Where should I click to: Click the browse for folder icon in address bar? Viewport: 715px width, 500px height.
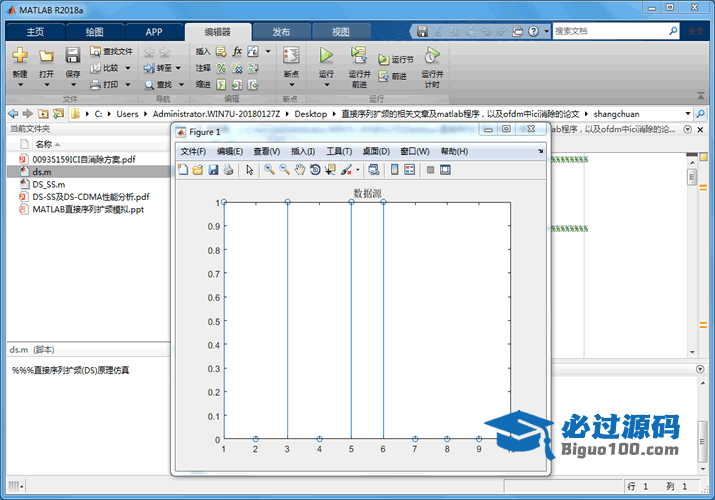coord(58,113)
